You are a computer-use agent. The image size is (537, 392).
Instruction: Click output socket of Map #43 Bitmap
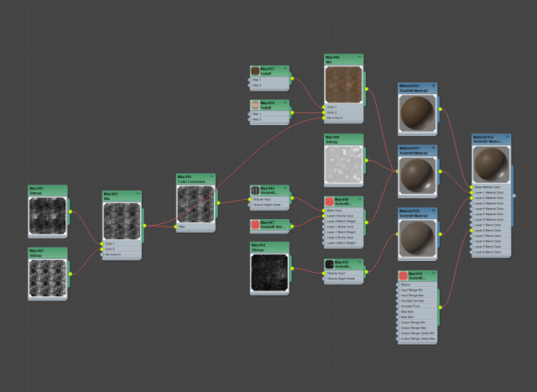(x=70, y=274)
